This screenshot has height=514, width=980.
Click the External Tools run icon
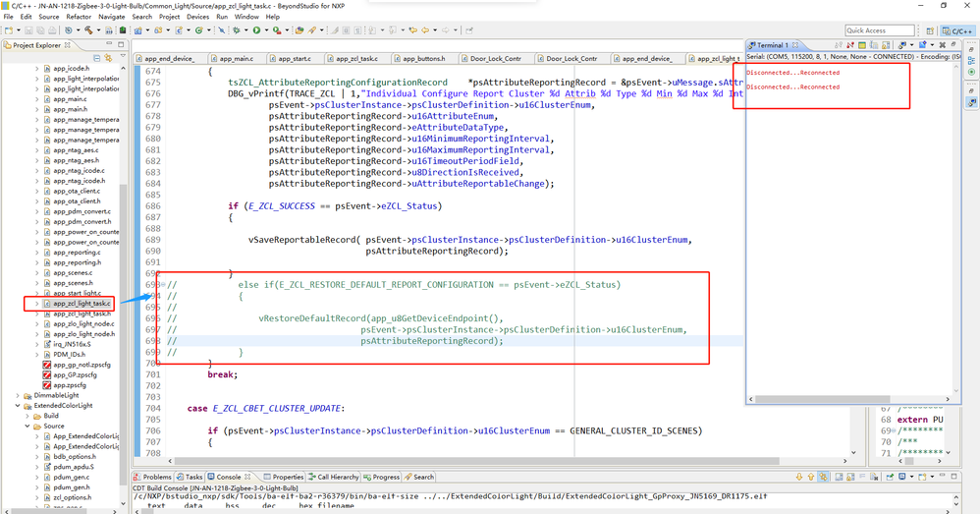coord(277,30)
